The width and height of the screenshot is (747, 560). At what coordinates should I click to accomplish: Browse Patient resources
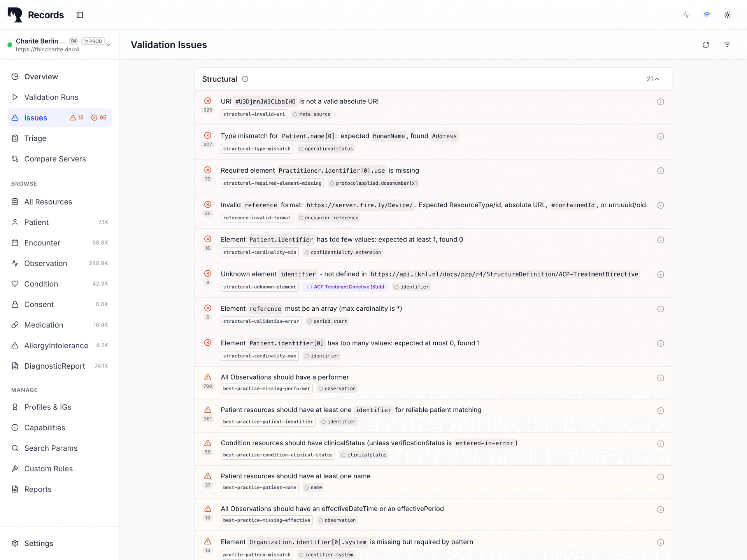click(60, 222)
